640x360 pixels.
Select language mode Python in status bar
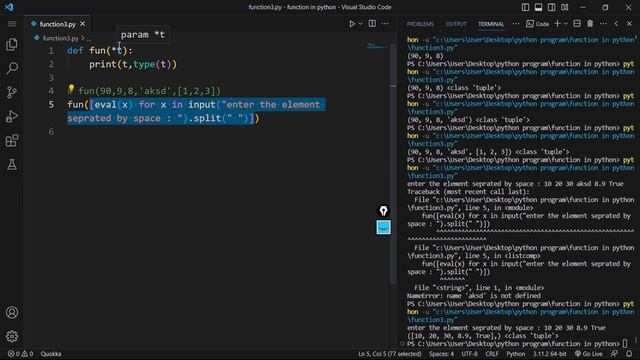[516, 354]
